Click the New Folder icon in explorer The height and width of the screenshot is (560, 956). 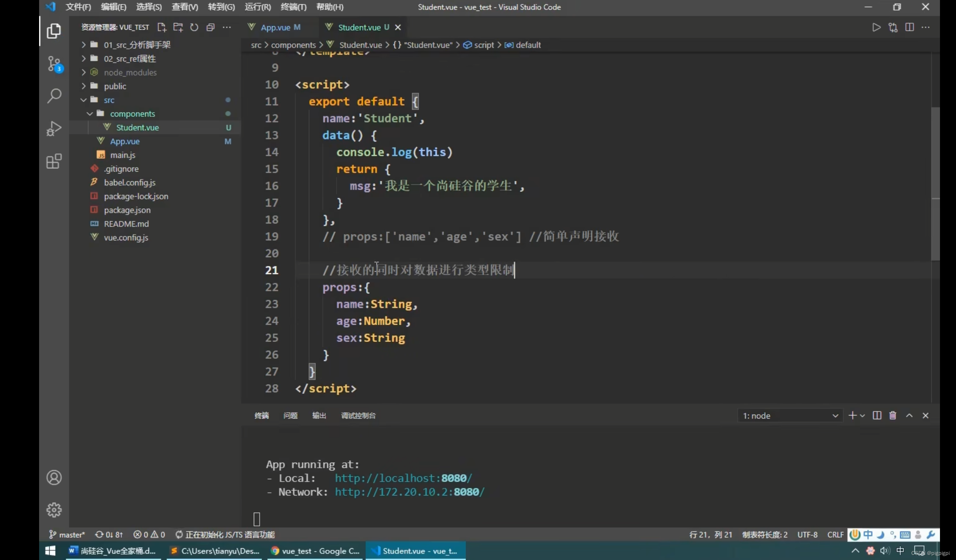coord(178,27)
